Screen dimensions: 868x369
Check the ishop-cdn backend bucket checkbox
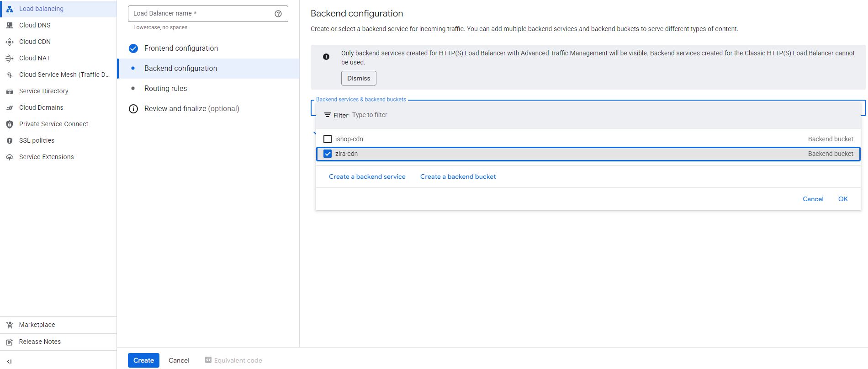(328, 139)
